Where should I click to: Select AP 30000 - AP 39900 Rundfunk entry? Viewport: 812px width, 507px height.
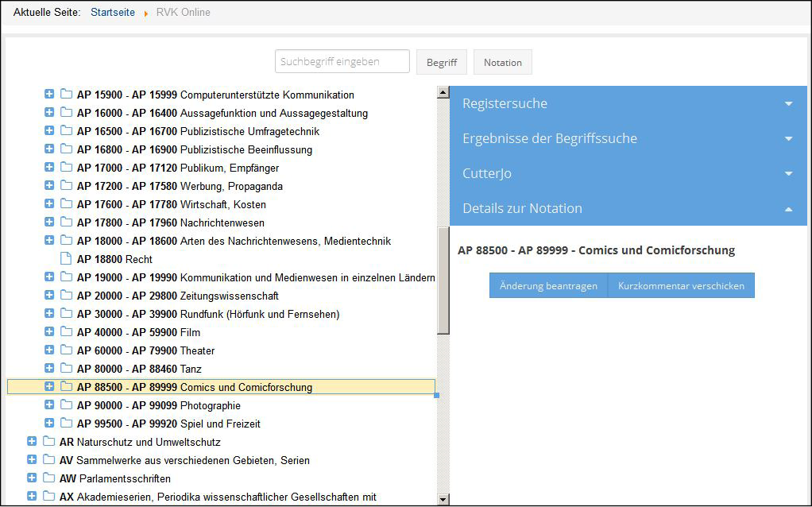pos(208,314)
